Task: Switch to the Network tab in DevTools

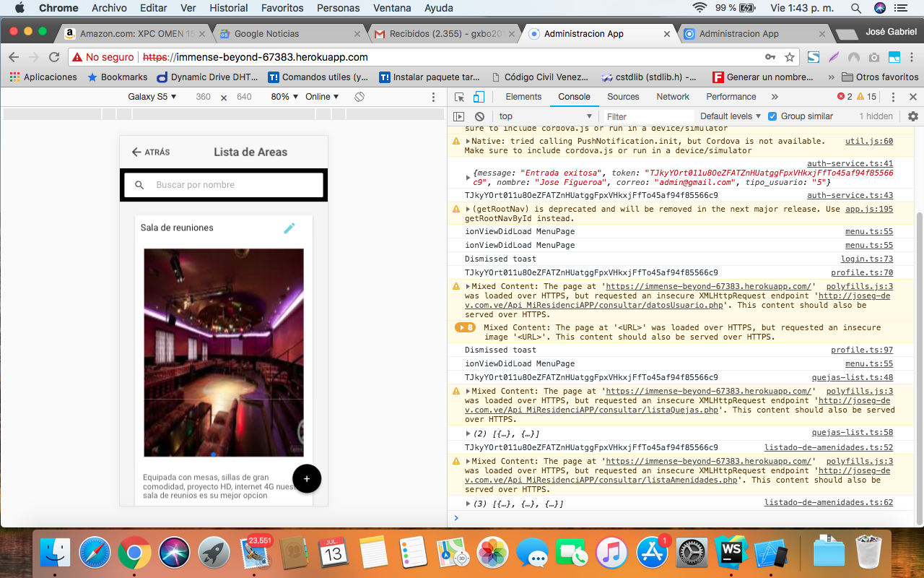Action: (672, 97)
